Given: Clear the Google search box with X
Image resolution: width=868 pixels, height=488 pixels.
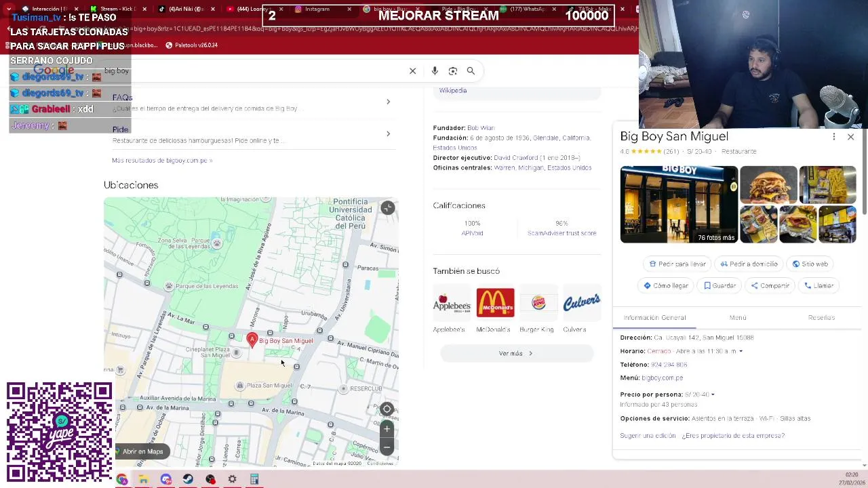Looking at the screenshot, I should [412, 70].
